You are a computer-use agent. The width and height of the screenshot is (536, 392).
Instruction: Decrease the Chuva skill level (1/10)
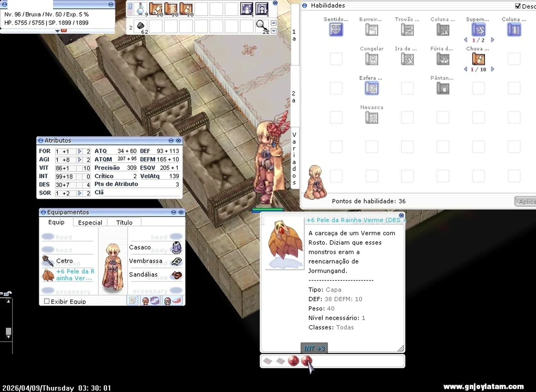pos(466,69)
